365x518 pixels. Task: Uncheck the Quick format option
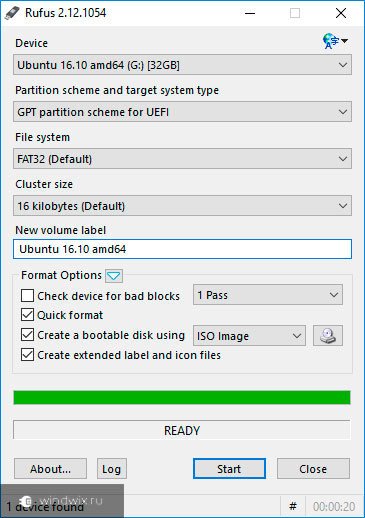pos(27,315)
